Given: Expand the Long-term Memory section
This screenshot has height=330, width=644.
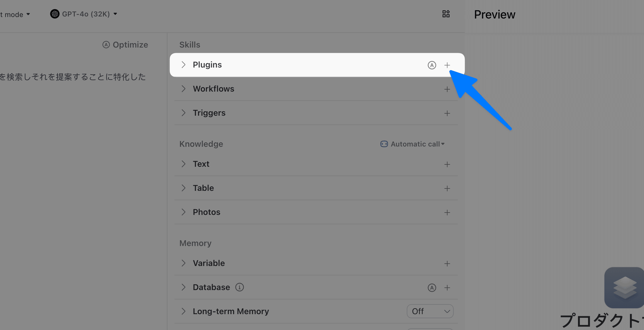Looking at the screenshot, I should pos(184,311).
